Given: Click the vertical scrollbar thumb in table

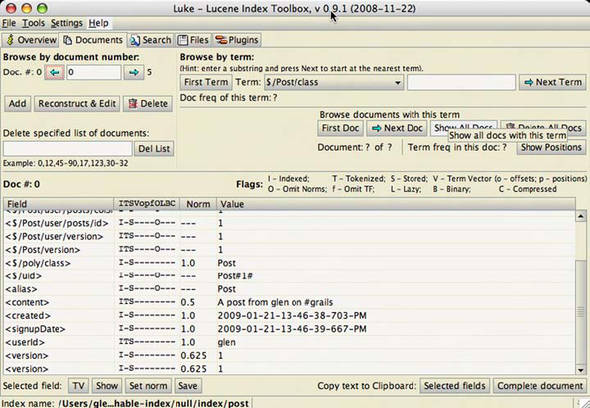Looking at the screenshot, I should tap(581, 312).
